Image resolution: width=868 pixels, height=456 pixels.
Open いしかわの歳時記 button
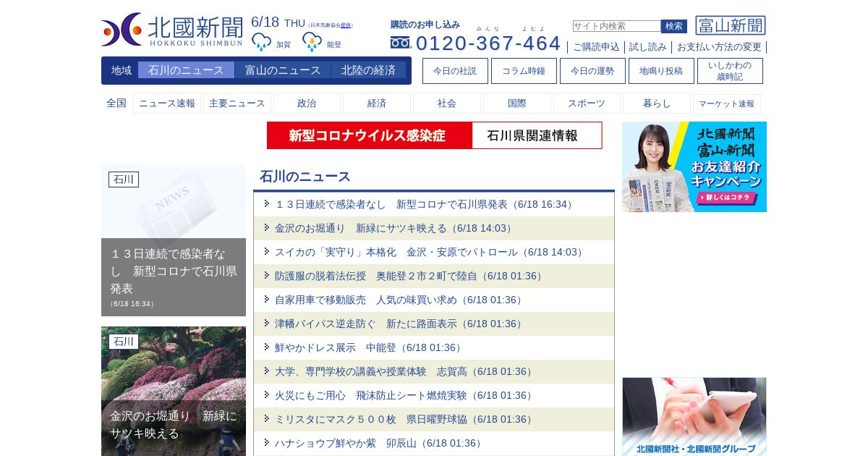730,71
